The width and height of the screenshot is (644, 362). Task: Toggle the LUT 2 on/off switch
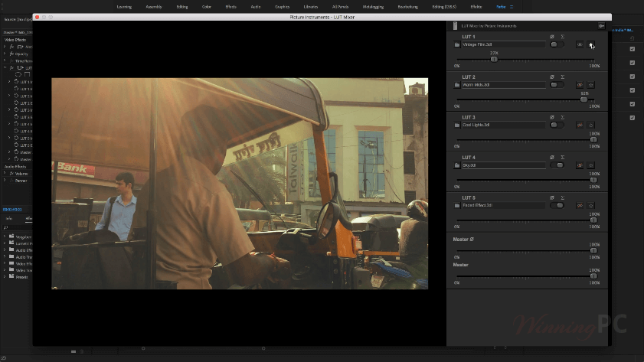point(557,85)
